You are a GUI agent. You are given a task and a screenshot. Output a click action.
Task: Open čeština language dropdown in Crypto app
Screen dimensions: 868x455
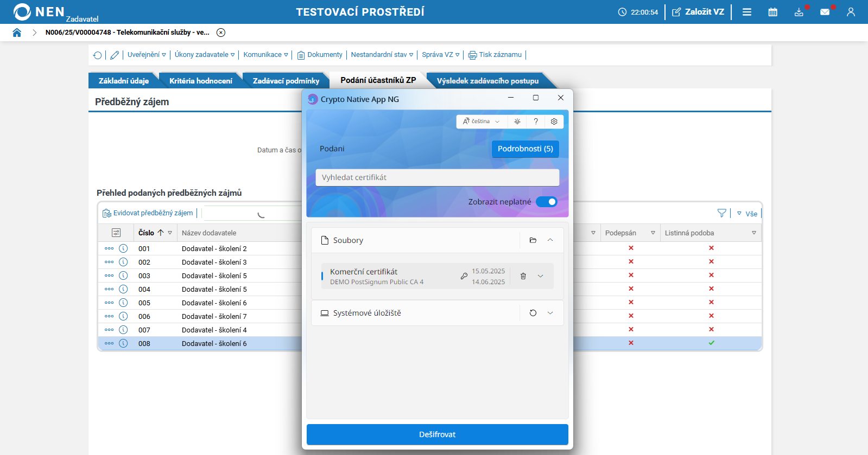coord(481,121)
